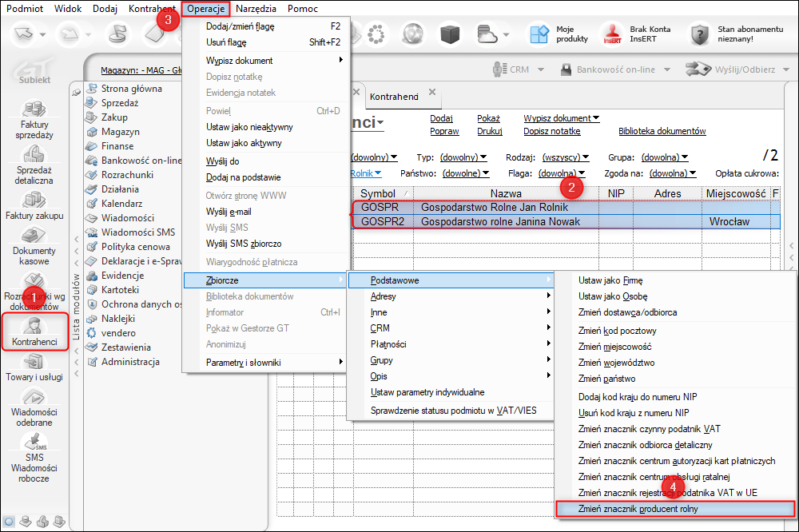Open Wiadomości odebrane sidebar icon
The height and width of the screenshot is (532, 799).
[x=34, y=407]
